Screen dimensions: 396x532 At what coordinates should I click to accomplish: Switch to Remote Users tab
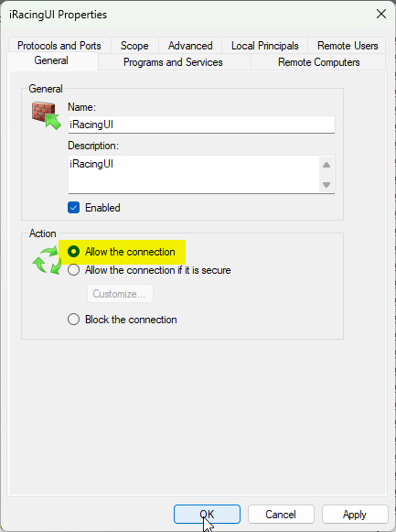[x=348, y=46]
